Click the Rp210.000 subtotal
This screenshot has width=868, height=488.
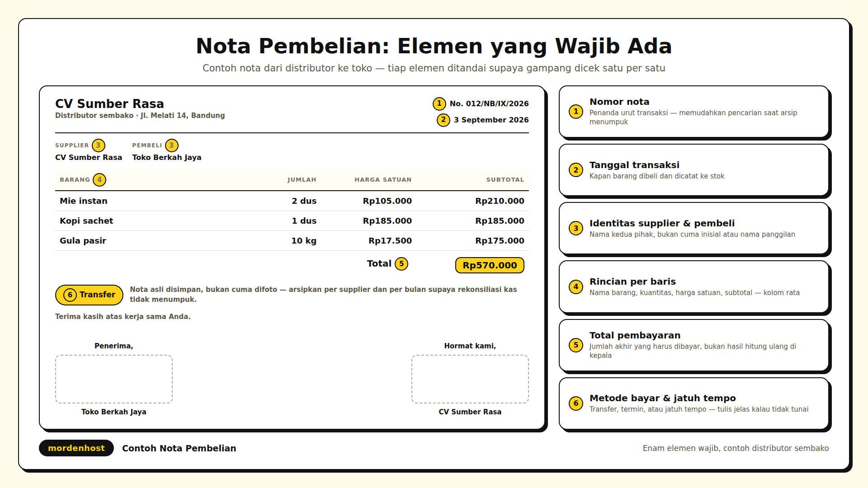point(500,201)
